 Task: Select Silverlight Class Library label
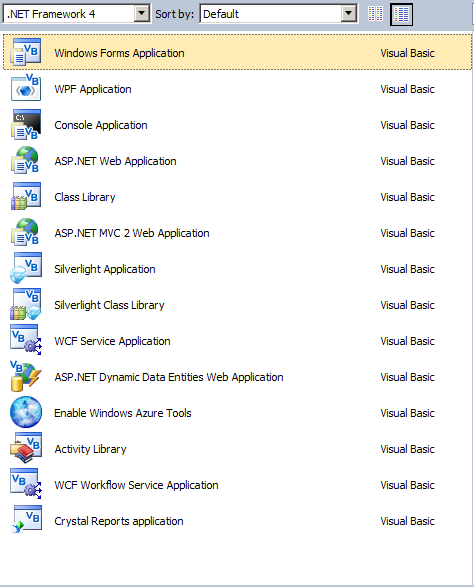point(109,305)
